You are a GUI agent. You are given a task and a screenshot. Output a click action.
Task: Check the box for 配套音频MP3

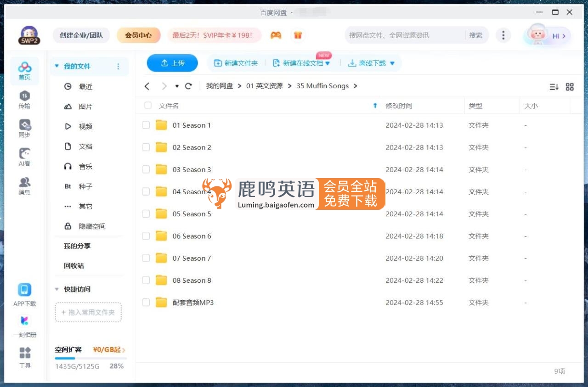coord(146,303)
